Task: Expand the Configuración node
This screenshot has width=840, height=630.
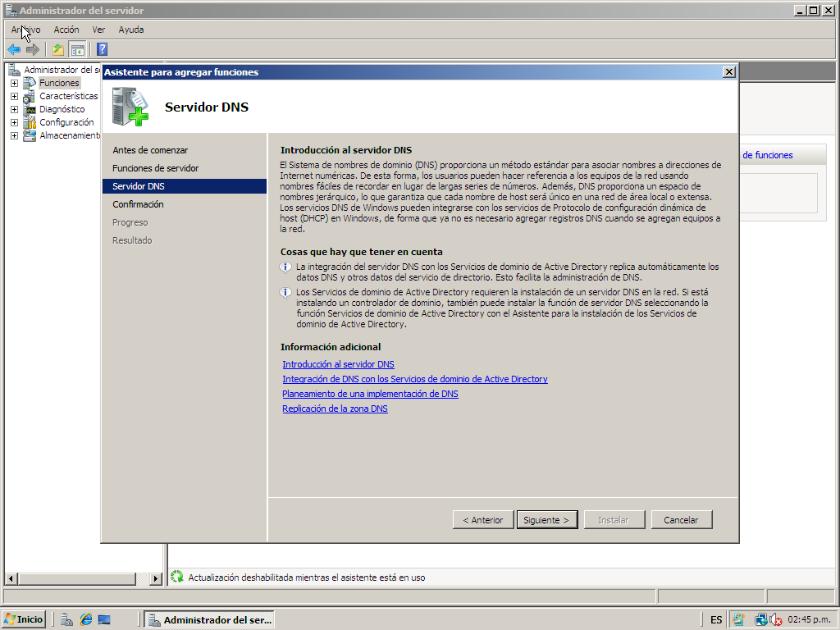Action: (x=15, y=123)
